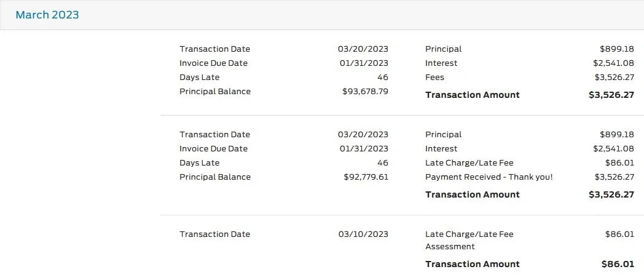Click the Principal label in second transaction

443,135
